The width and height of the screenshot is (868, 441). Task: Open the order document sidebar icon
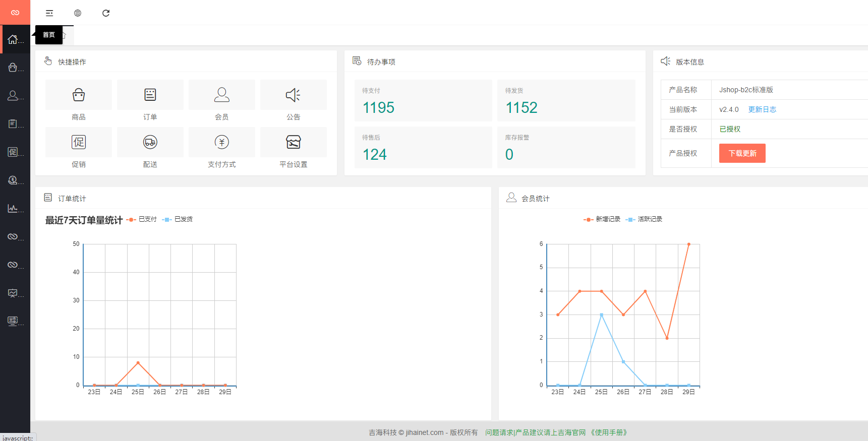(13, 123)
